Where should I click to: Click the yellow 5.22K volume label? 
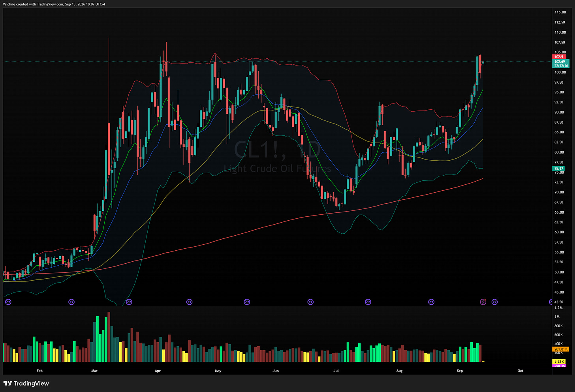[559, 361]
